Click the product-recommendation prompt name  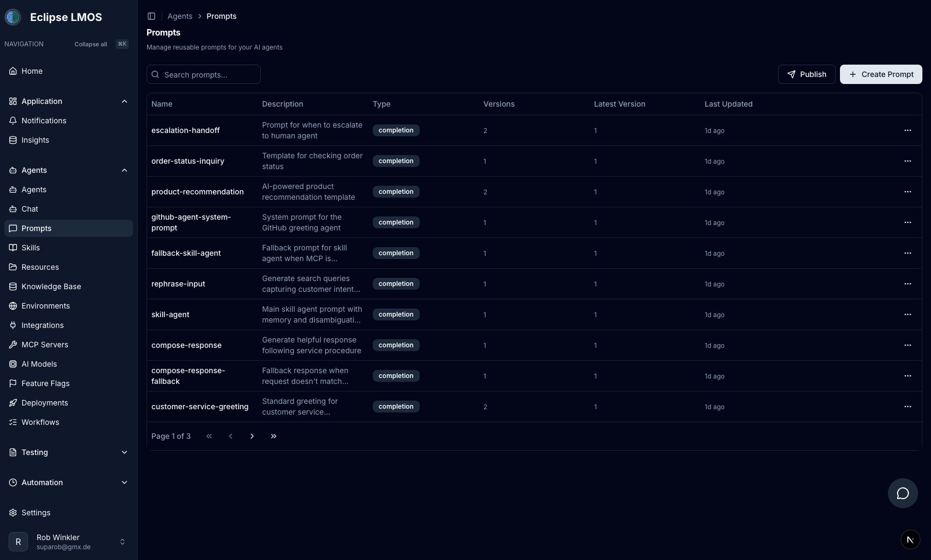click(x=197, y=192)
